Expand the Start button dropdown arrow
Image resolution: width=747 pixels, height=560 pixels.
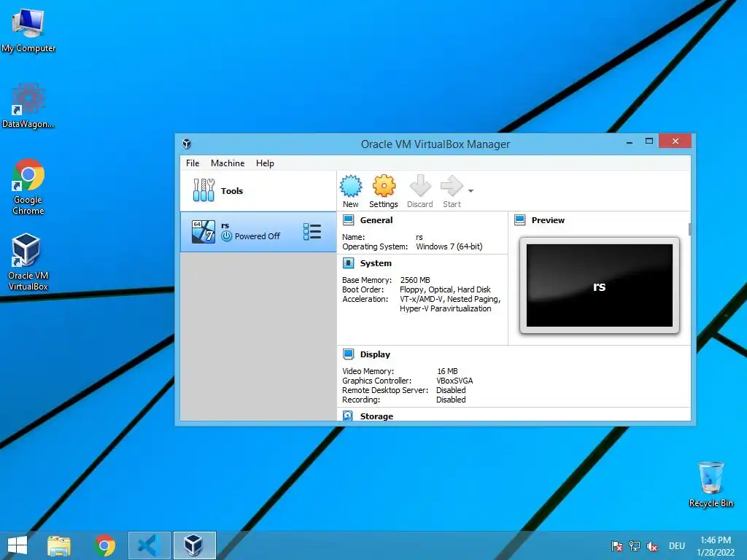click(x=471, y=191)
